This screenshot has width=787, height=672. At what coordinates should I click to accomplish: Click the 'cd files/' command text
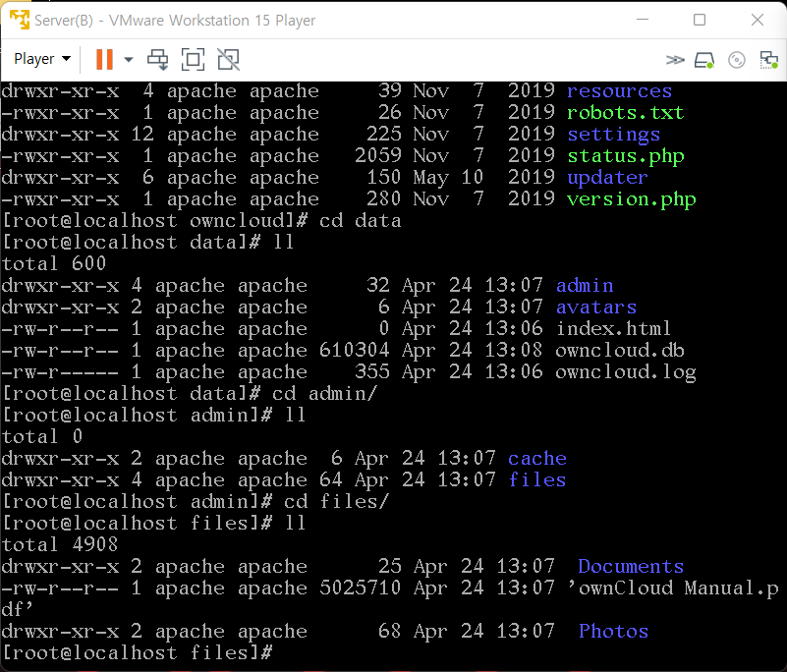coord(336,502)
